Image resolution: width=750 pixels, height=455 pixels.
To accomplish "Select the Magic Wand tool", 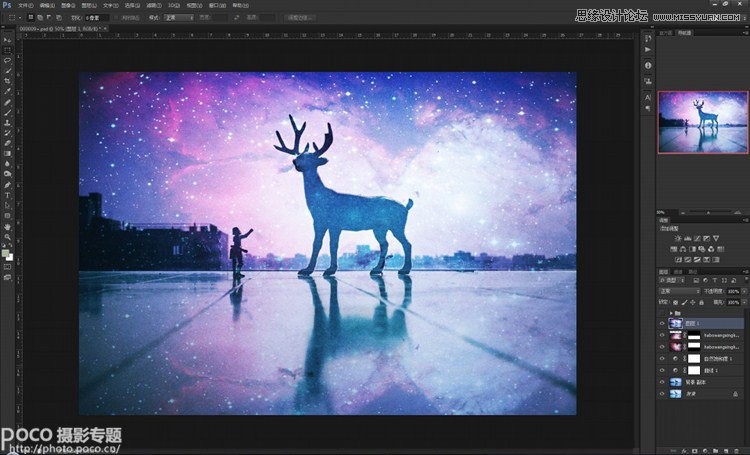I will click(7, 71).
